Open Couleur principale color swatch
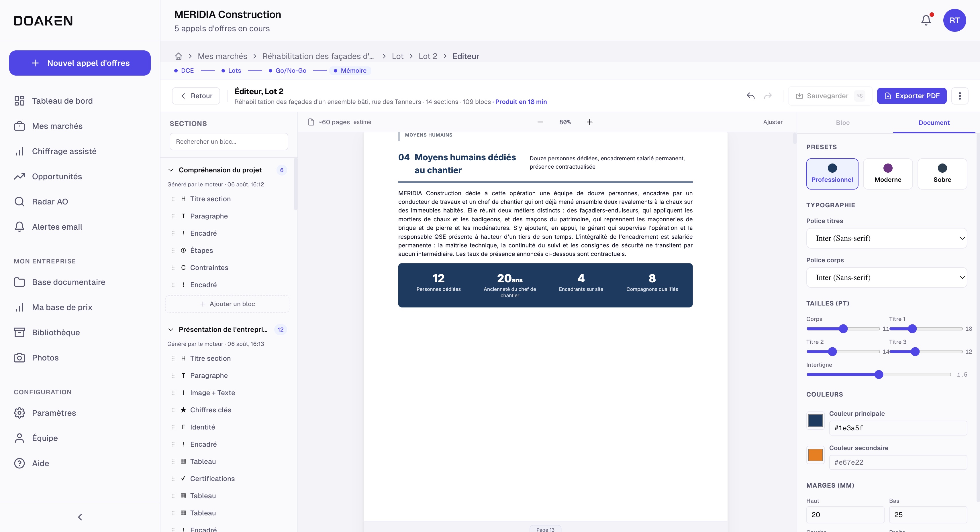 click(x=815, y=421)
